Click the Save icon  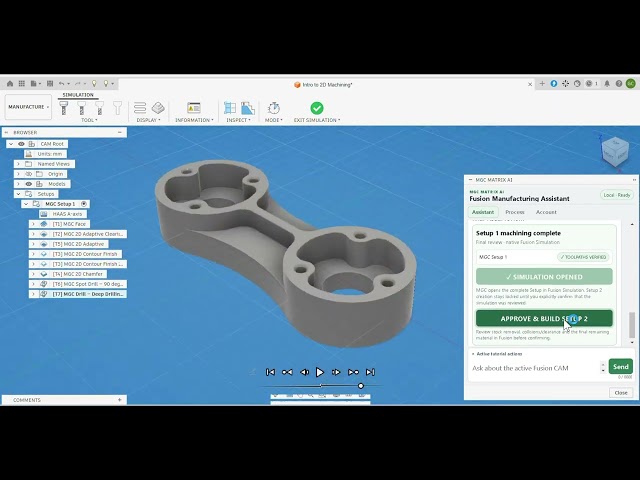[x=50, y=84]
